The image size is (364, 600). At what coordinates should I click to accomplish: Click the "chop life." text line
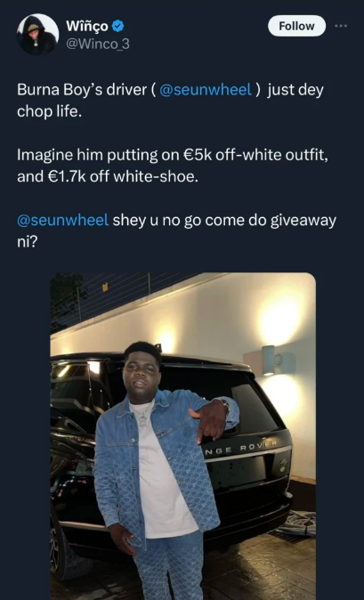tap(49, 112)
